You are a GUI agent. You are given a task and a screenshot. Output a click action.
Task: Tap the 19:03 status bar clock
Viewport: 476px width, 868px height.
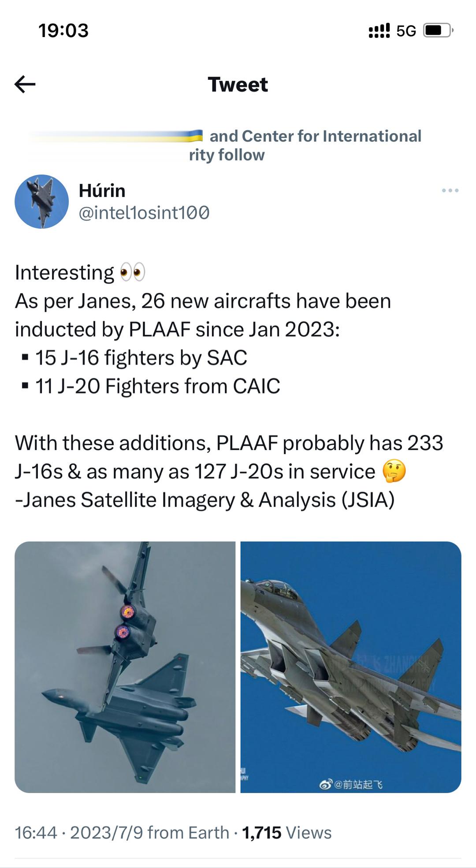pyautogui.click(x=63, y=30)
